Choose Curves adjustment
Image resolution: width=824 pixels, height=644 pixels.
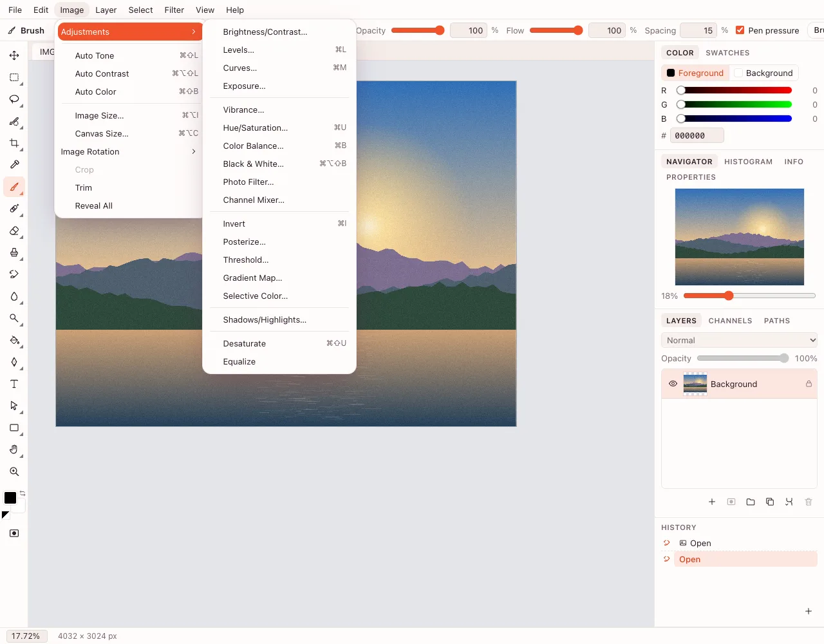[279, 68]
